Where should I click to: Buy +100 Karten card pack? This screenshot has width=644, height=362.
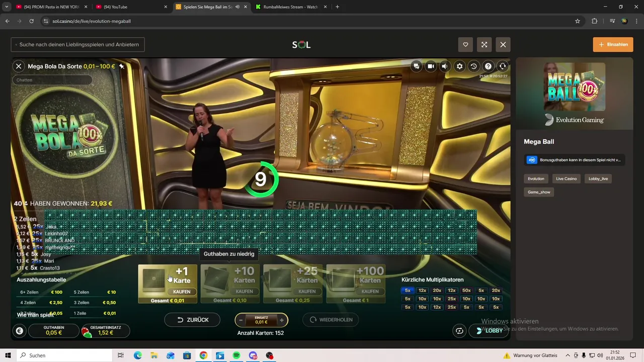point(356,284)
